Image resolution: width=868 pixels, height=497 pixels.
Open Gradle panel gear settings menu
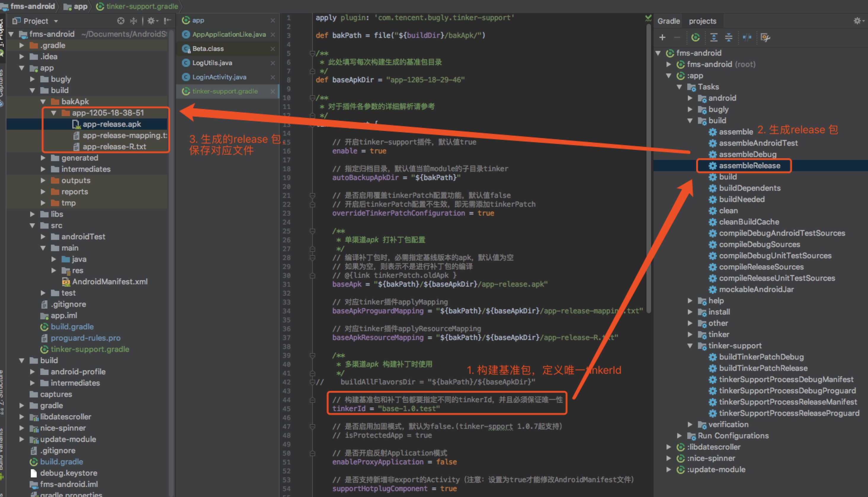[857, 21]
